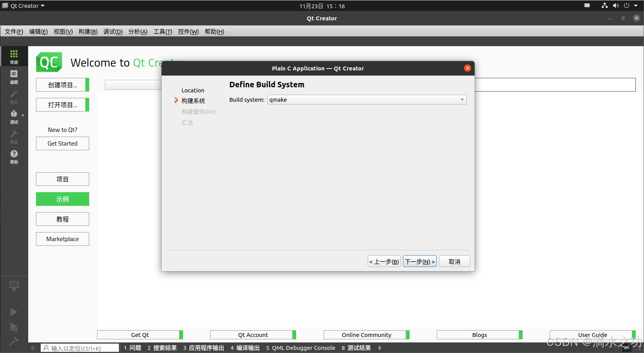This screenshot has height=353, width=644.
Task: Click 构建套件(Kit) wizard step
Action: coord(199,112)
